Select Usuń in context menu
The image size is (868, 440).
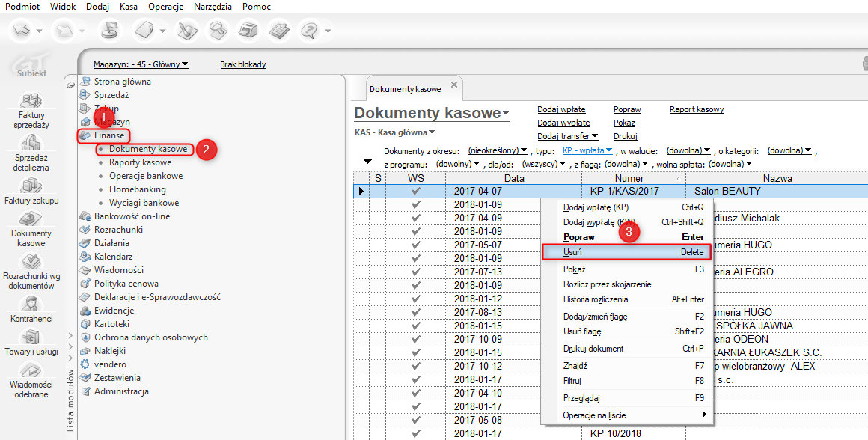pyautogui.click(x=572, y=253)
